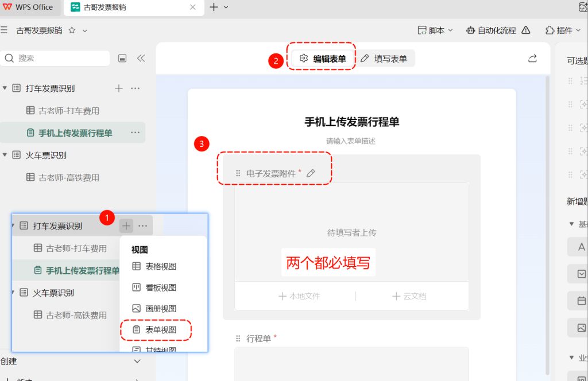Viewport: 588px width, 381px height.
Task: Open more options for the 手机上传发票行程单 row
Action: pyautogui.click(x=136, y=133)
